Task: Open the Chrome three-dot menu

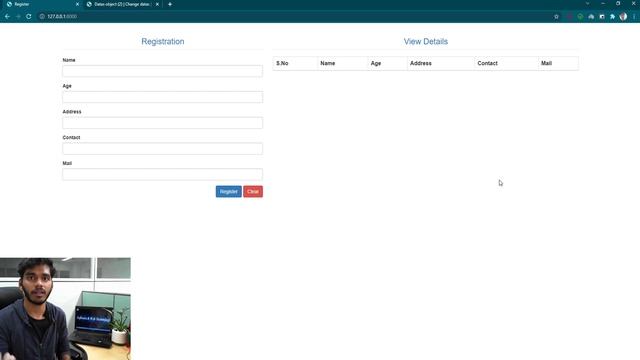Action: (634, 17)
